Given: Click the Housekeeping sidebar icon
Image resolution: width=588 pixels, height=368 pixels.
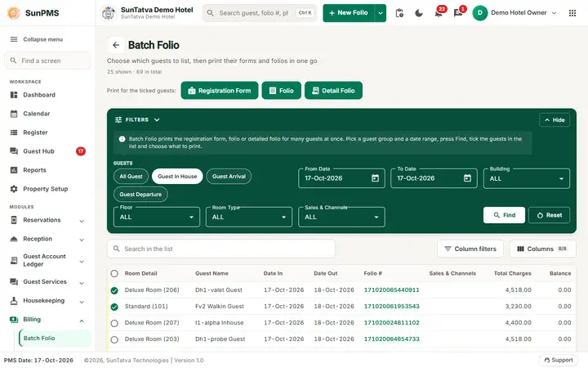Looking at the screenshot, I should 14,300.
